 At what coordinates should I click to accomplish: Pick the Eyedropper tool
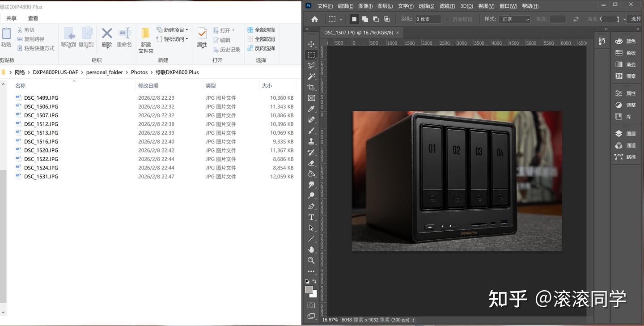[311, 109]
